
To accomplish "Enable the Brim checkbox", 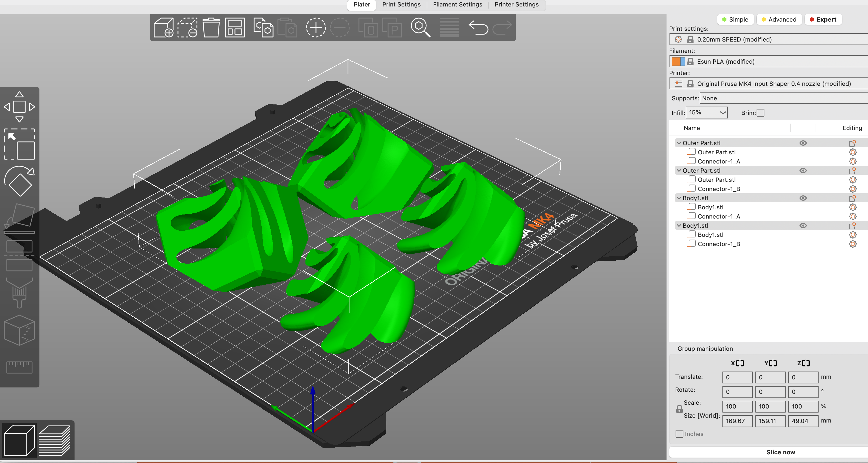I will 761,113.
